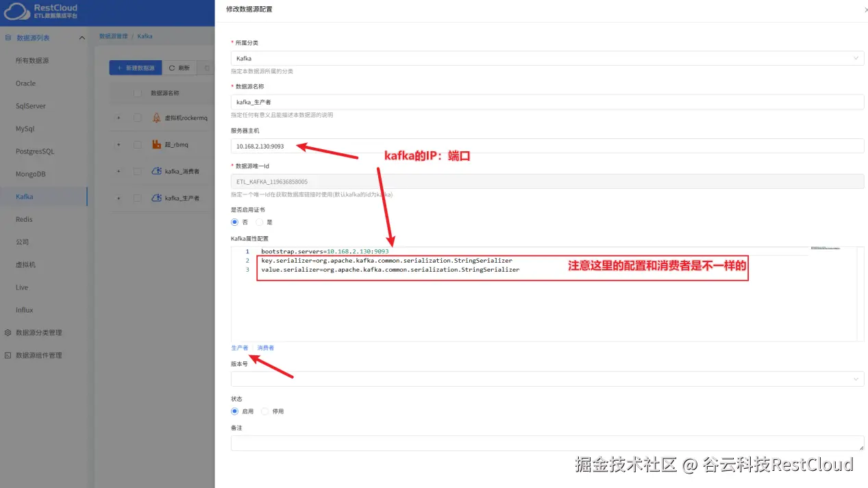Image resolution: width=868 pixels, height=488 pixels.
Task: Open the 所属分类 Kafka dropdown
Action: tap(547, 58)
